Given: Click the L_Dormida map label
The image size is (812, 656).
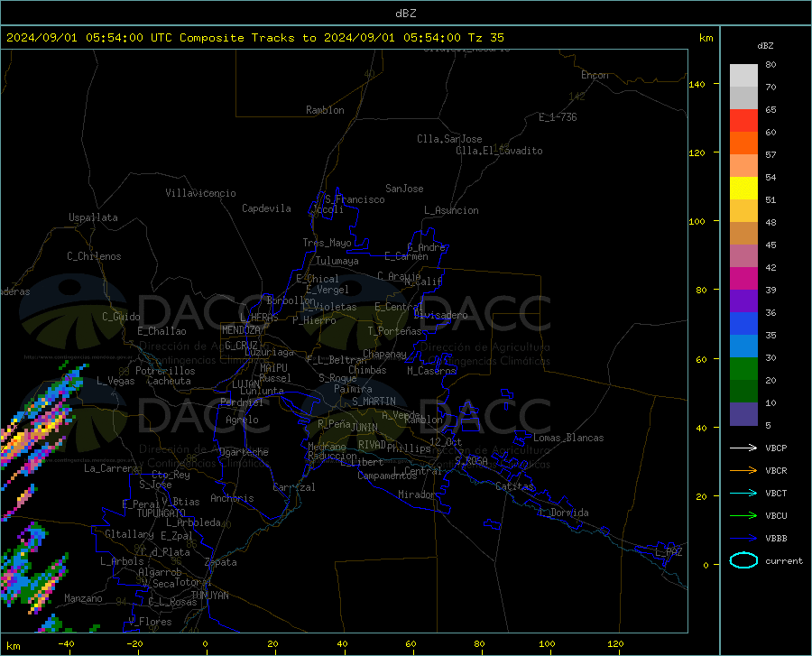Looking at the screenshot, I should (564, 513).
